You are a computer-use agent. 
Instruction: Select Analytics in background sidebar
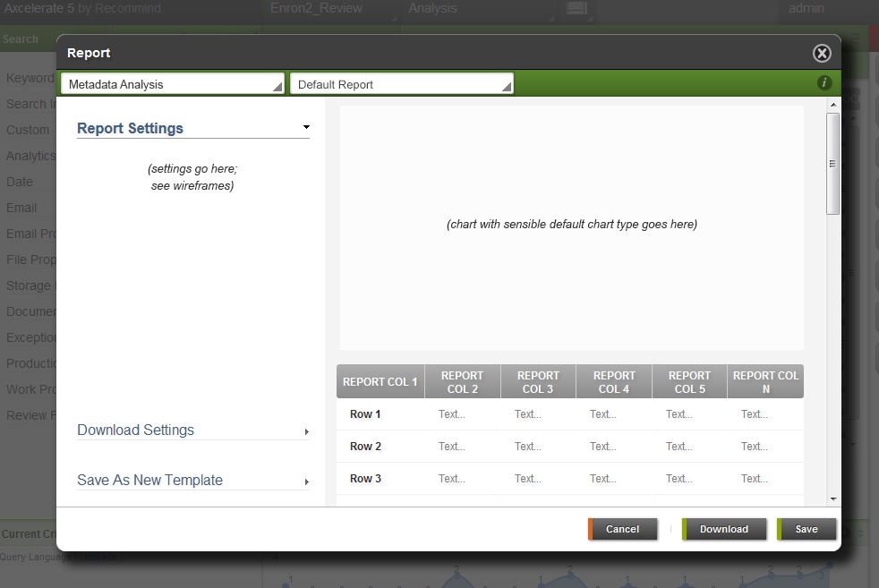(30, 156)
